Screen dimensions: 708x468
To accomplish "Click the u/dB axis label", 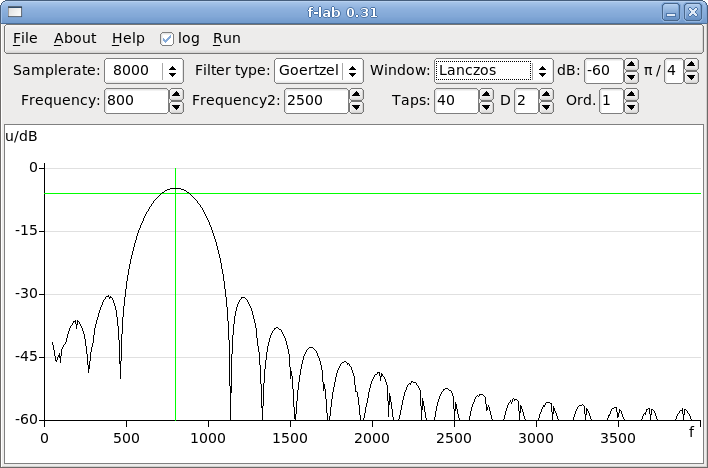I will click(x=21, y=136).
